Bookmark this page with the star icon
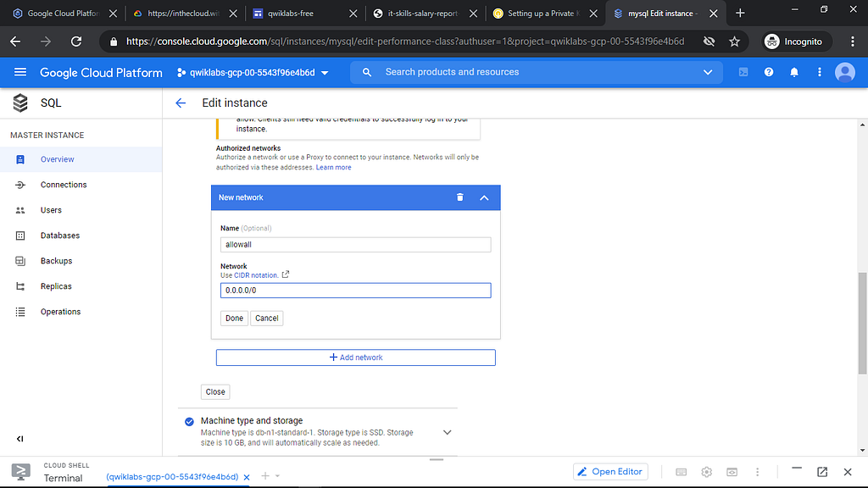This screenshot has height=488, width=868. tap(734, 42)
